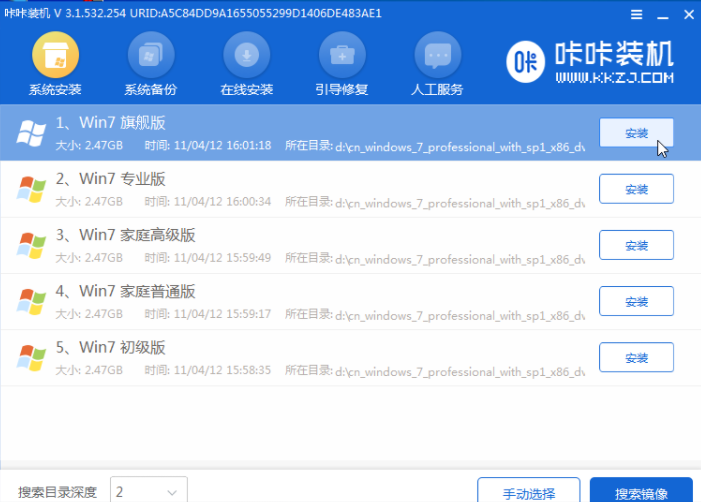Install Win7 初级版 via 安装 button
The height and width of the screenshot is (502, 701).
click(635, 357)
